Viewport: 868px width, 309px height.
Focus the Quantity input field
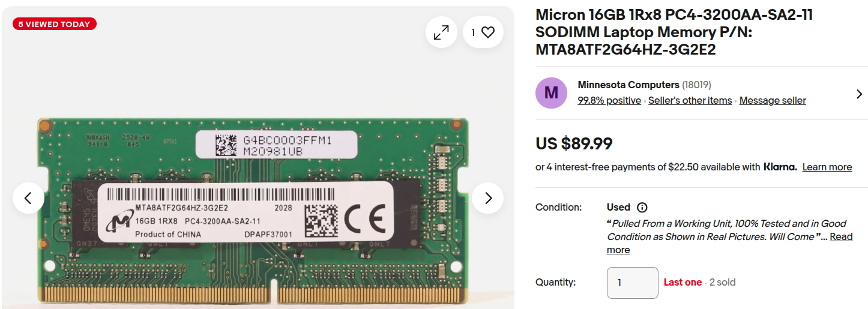point(632,283)
